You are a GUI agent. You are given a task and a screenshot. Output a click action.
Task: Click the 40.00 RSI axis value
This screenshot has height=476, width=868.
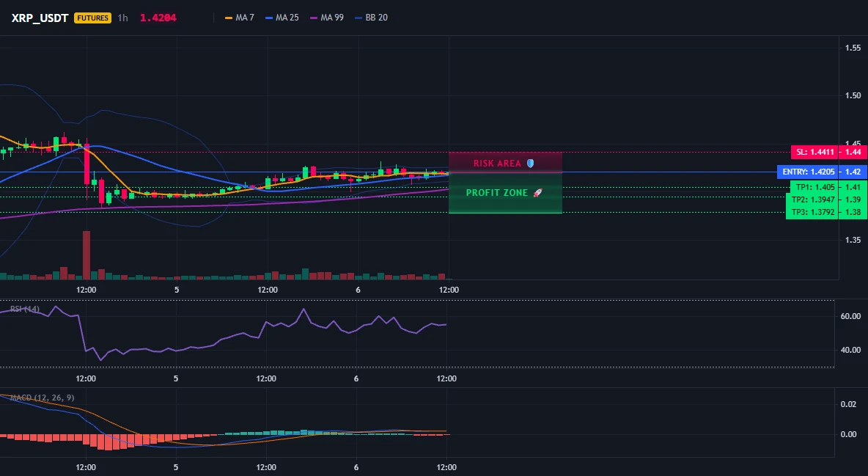[851, 350]
